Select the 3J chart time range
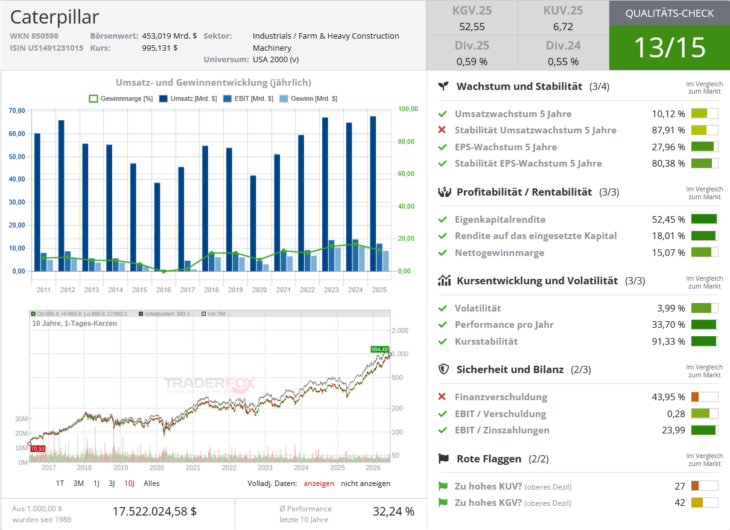Viewport: 730px width, 530px height. tap(112, 483)
